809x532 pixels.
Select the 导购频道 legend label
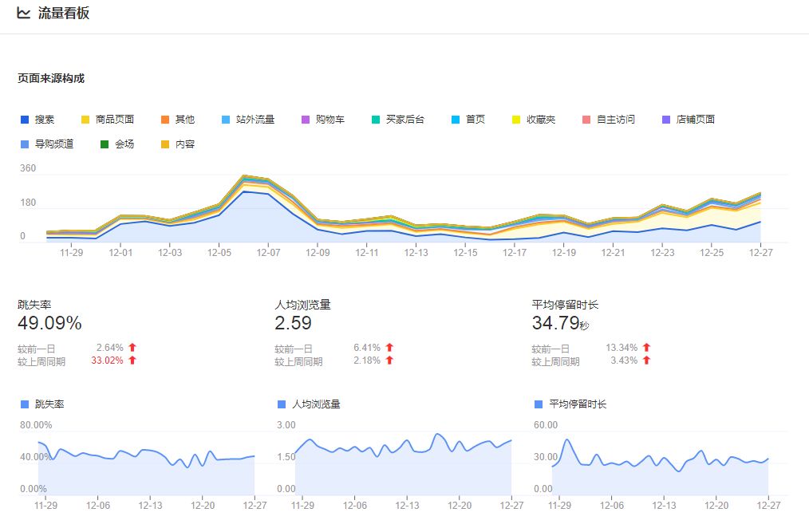pos(54,144)
